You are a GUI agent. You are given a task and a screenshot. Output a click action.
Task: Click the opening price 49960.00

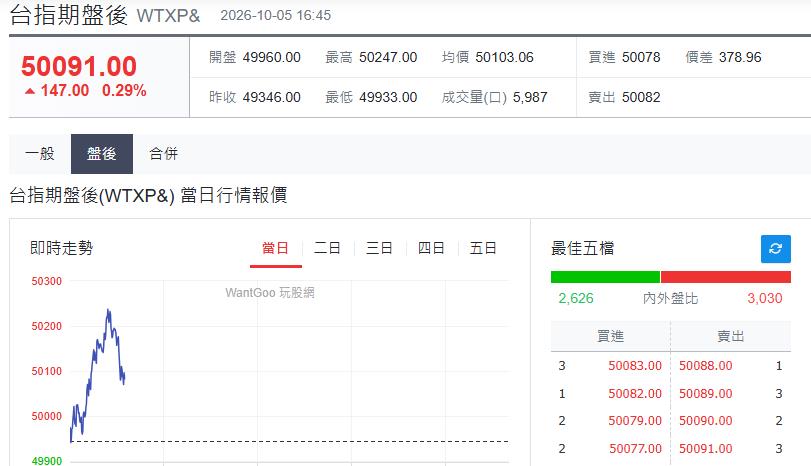272,57
